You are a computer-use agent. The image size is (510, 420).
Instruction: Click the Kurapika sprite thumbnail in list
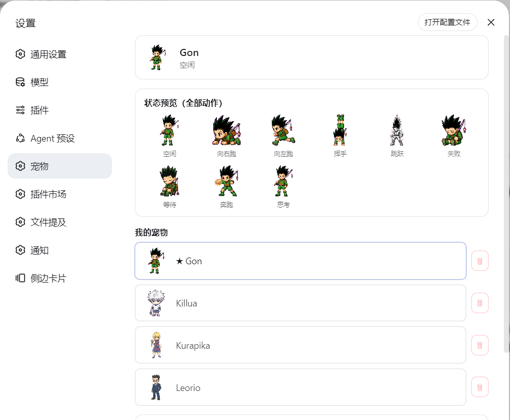pos(156,345)
